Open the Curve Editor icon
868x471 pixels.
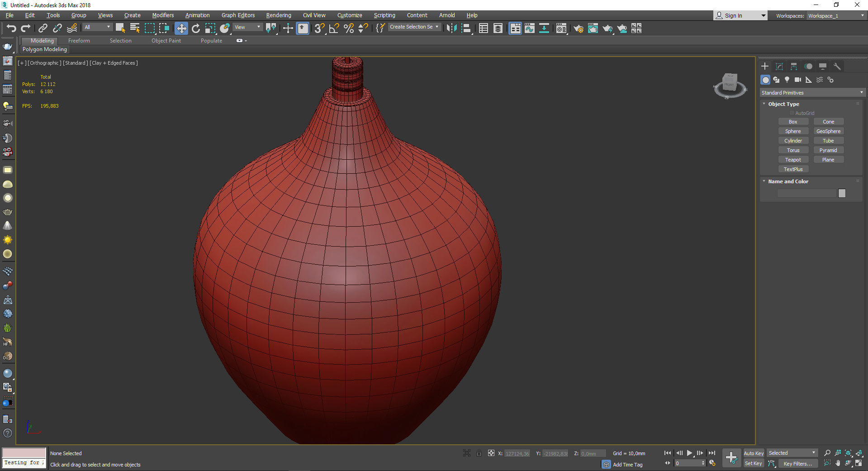coord(530,29)
